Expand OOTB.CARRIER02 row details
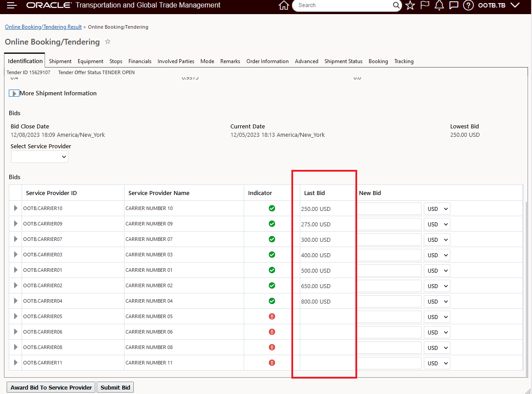The height and width of the screenshot is (394, 532). click(16, 285)
